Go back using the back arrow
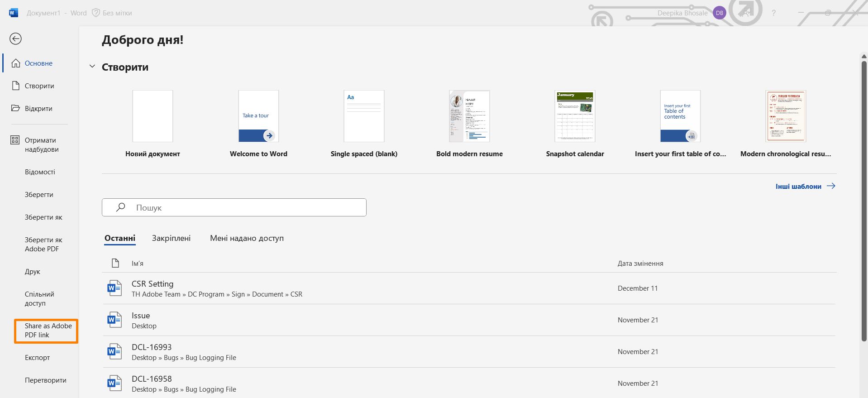The width and height of the screenshot is (868, 398). (16, 39)
